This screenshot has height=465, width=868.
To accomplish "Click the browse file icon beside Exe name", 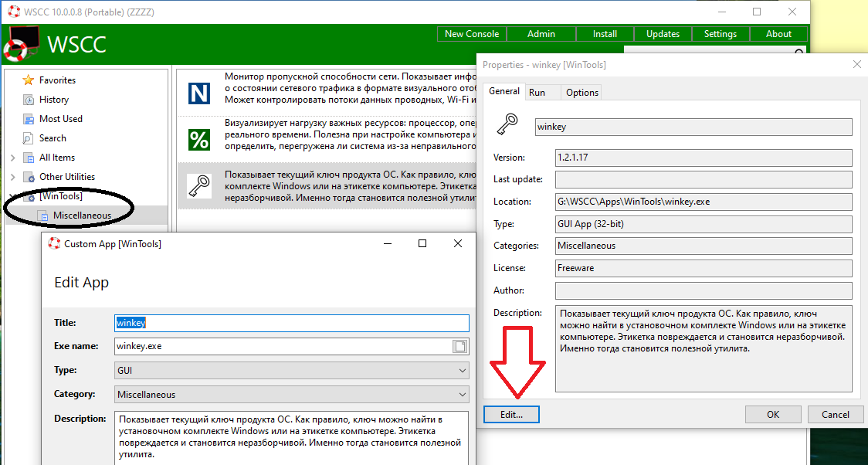I will click(x=460, y=346).
